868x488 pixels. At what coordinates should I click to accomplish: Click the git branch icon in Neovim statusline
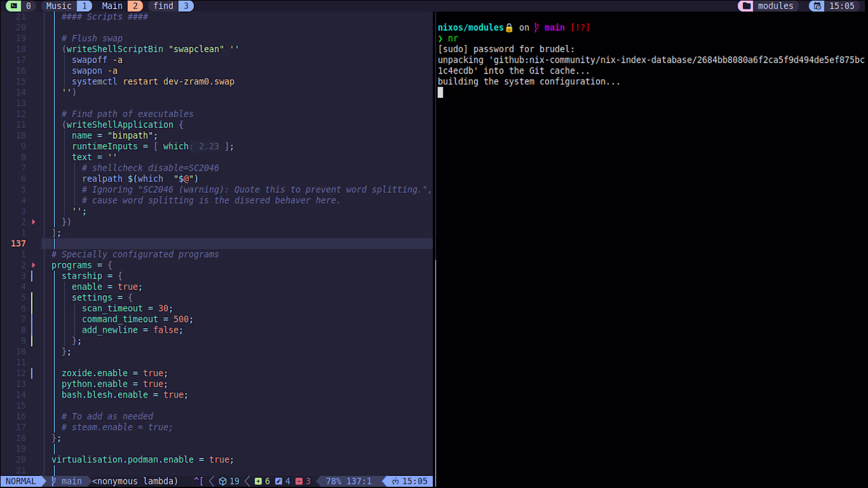click(54, 481)
